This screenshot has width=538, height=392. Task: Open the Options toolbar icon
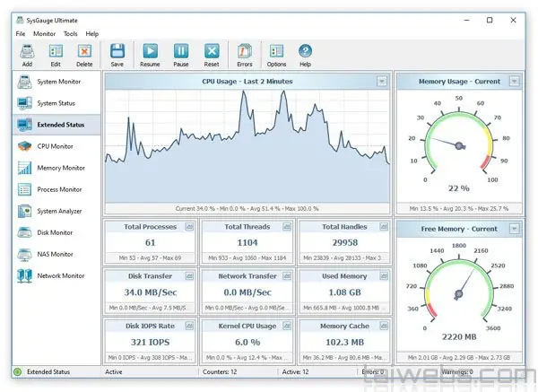276,55
